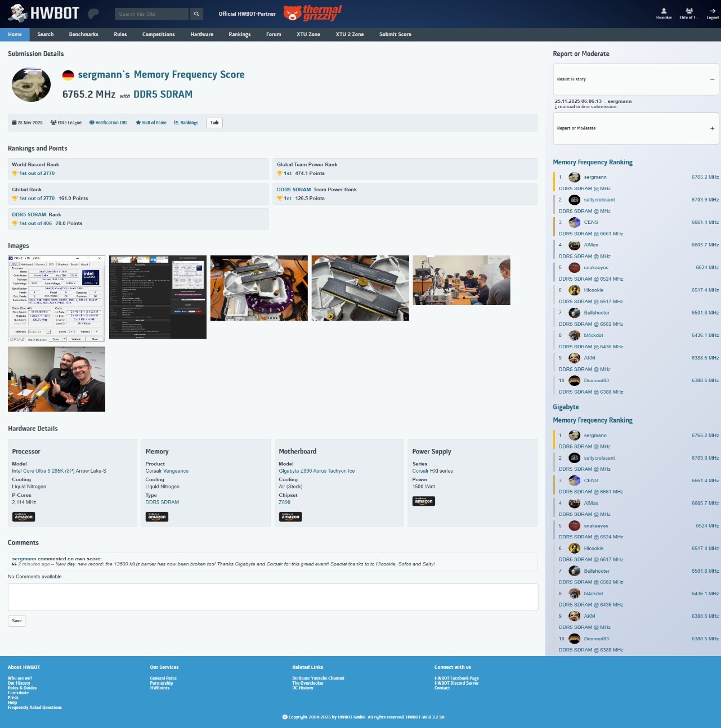Viewport: 721px width, 728px height.
Task: Click the search magnifier icon button
Action: 196,14
